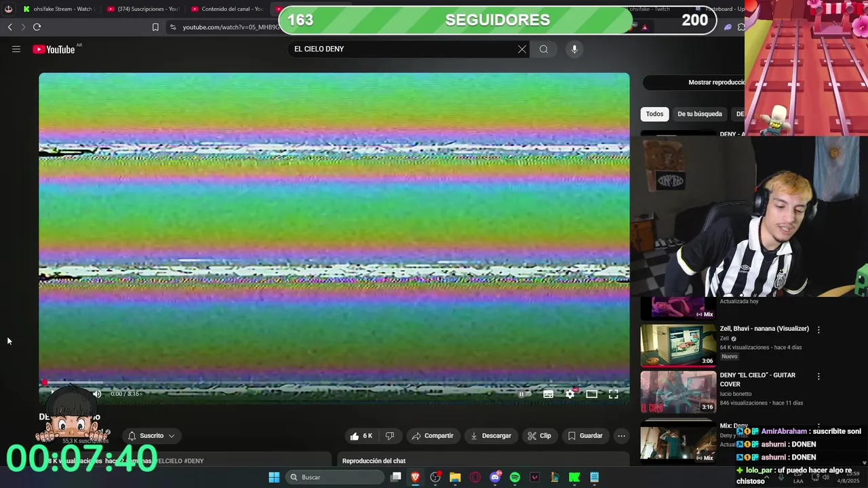The height and width of the screenshot is (488, 868).
Task: Switch to theater mode view
Action: point(591,394)
